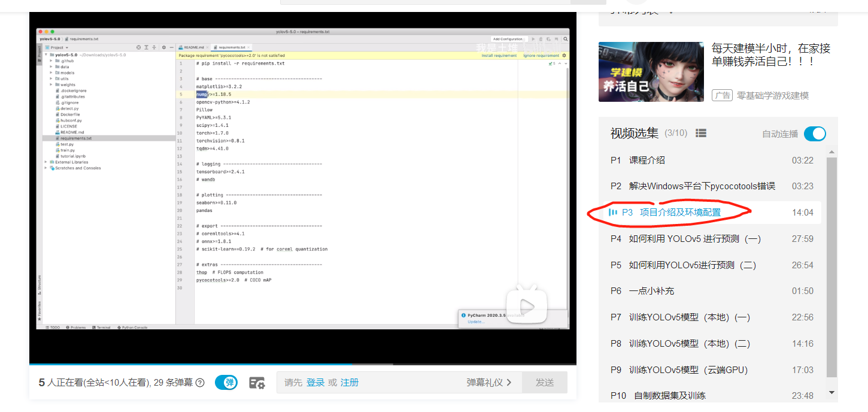Toggle the danmaku display switch below video
868x412 pixels.
(226, 382)
